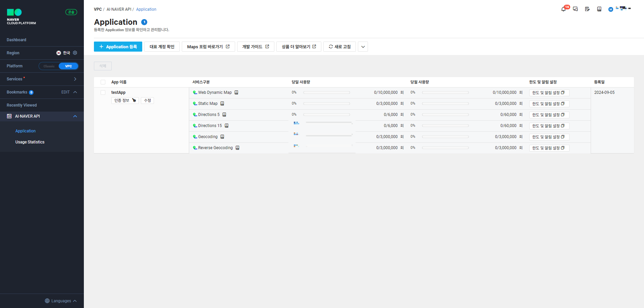Click the Languages globe icon
644x308 pixels.
click(x=47, y=301)
